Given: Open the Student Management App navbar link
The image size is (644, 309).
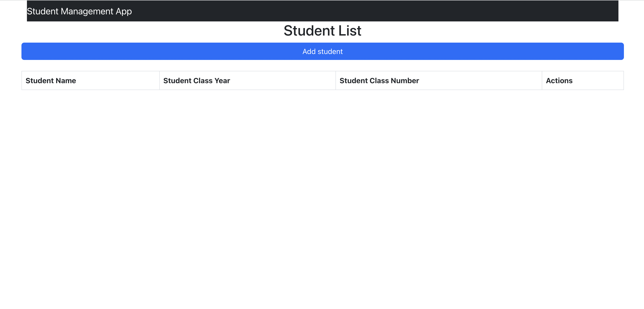Looking at the screenshot, I should click(x=79, y=11).
